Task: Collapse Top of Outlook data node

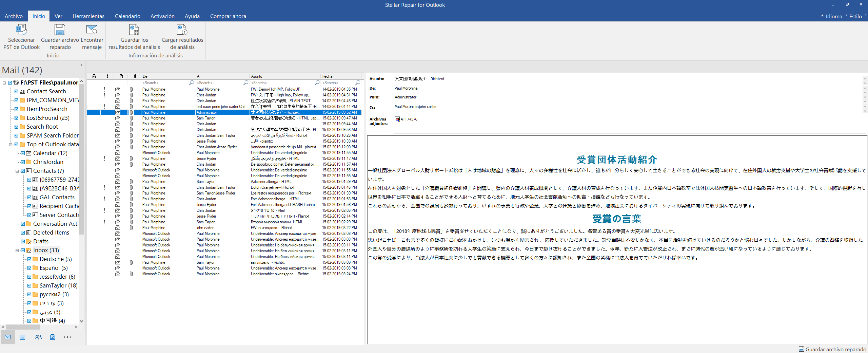Action: (11, 144)
